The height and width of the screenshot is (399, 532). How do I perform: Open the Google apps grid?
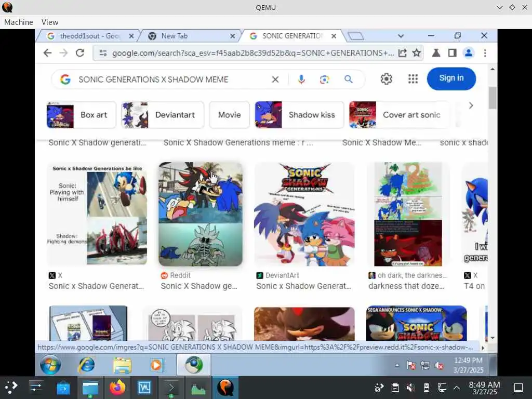coord(413,79)
